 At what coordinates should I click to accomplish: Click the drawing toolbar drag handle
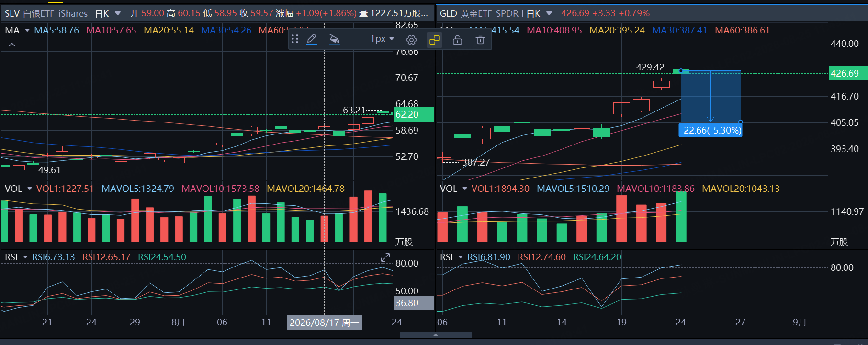[295, 39]
